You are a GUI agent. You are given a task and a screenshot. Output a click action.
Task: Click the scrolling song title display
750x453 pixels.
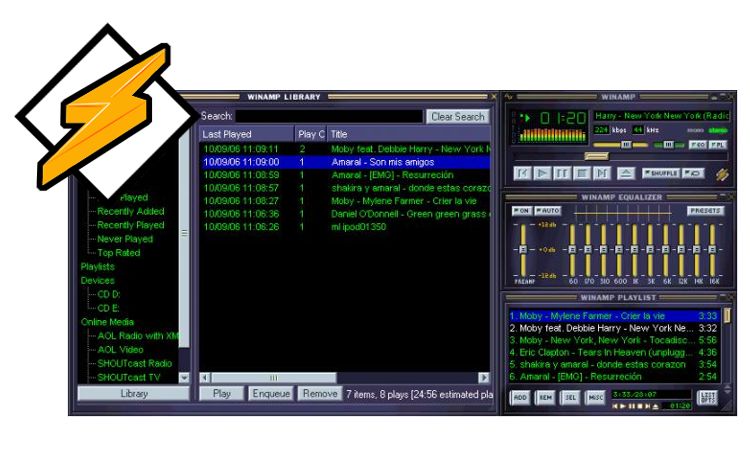(x=662, y=115)
